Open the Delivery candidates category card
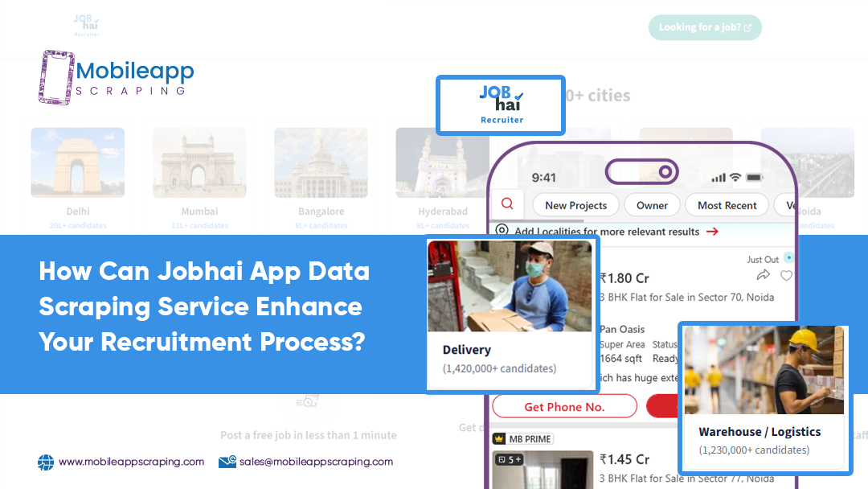 [x=511, y=314]
